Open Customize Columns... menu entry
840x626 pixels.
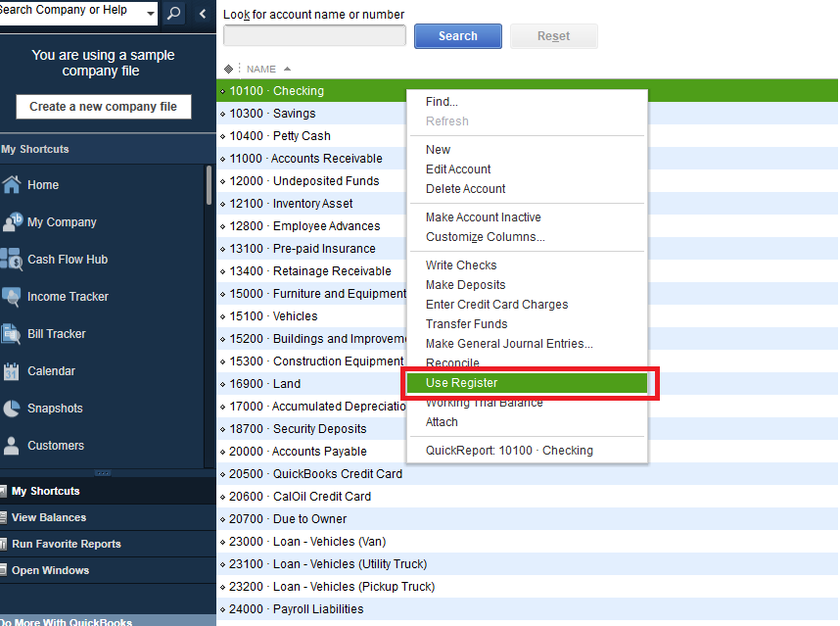point(527,236)
